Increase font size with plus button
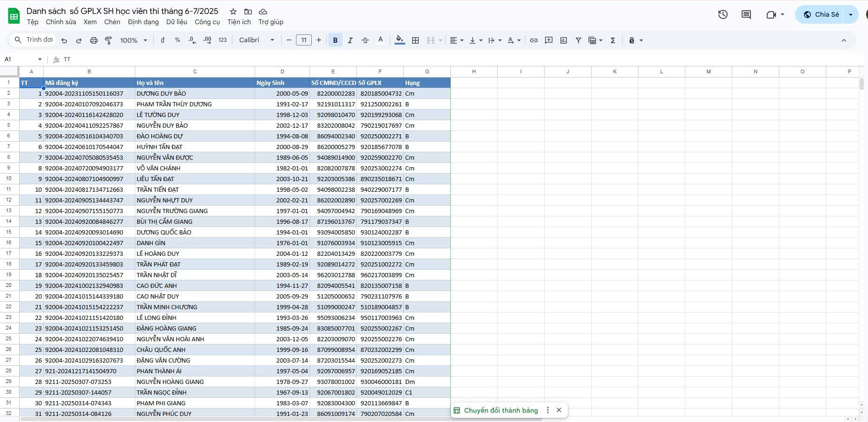Image resolution: width=868 pixels, height=422 pixels. coord(319,40)
